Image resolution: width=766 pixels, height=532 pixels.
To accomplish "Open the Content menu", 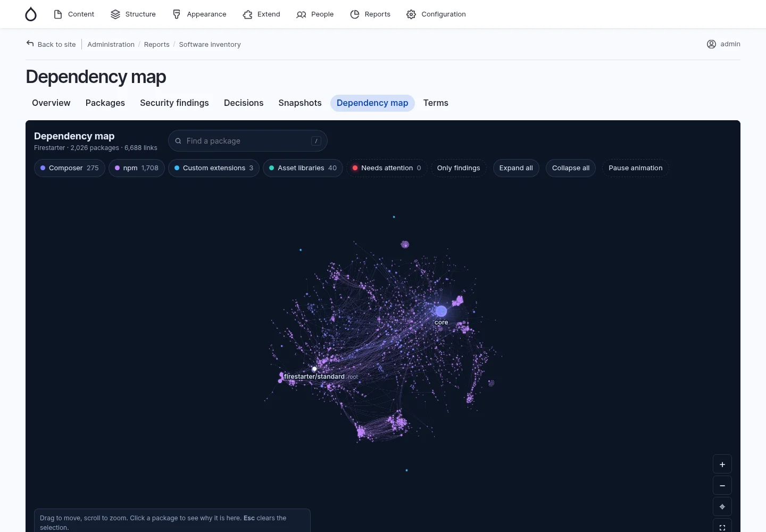I will pos(74,14).
